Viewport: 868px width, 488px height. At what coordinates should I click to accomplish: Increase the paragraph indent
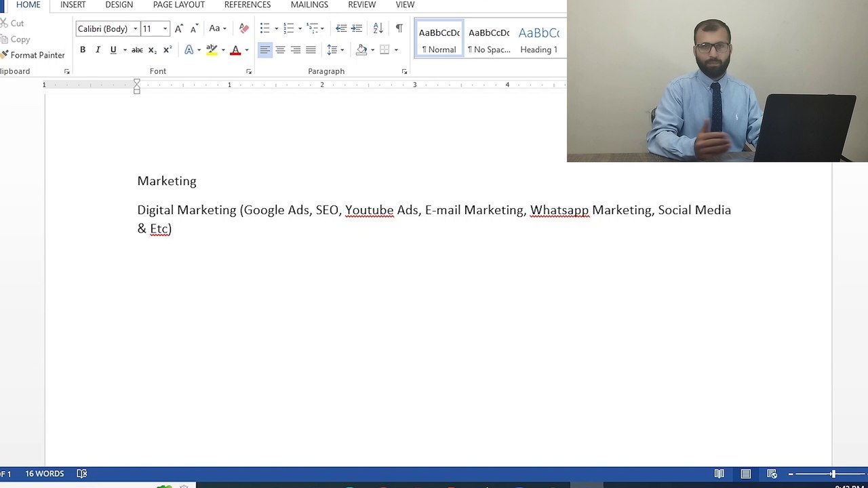pyautogui.click(x=357, y=28)
